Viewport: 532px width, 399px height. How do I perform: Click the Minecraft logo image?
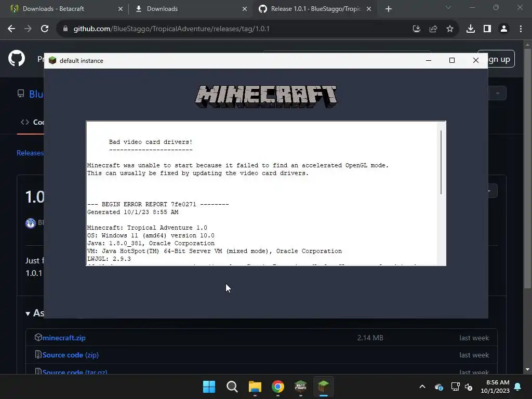266,97
